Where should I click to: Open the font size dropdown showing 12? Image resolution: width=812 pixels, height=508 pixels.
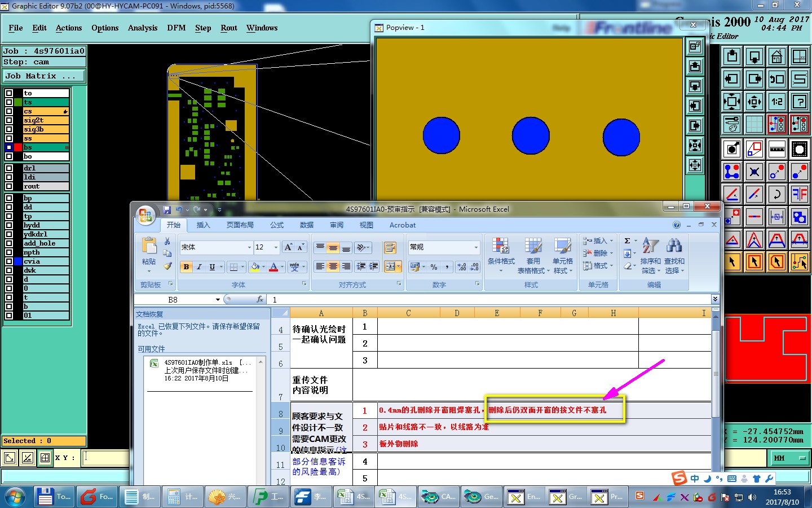coord(276,247)
